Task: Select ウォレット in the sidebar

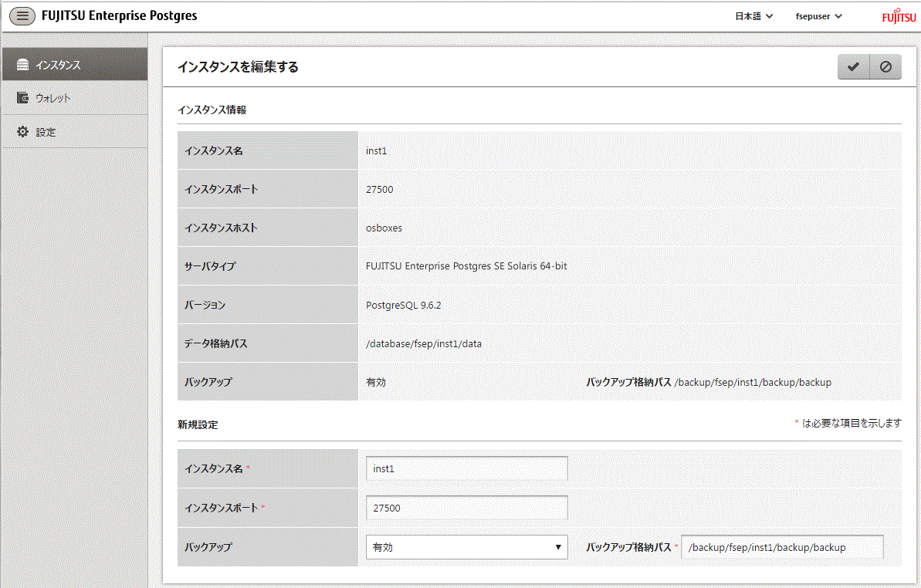Action: (x=75, y=97)
